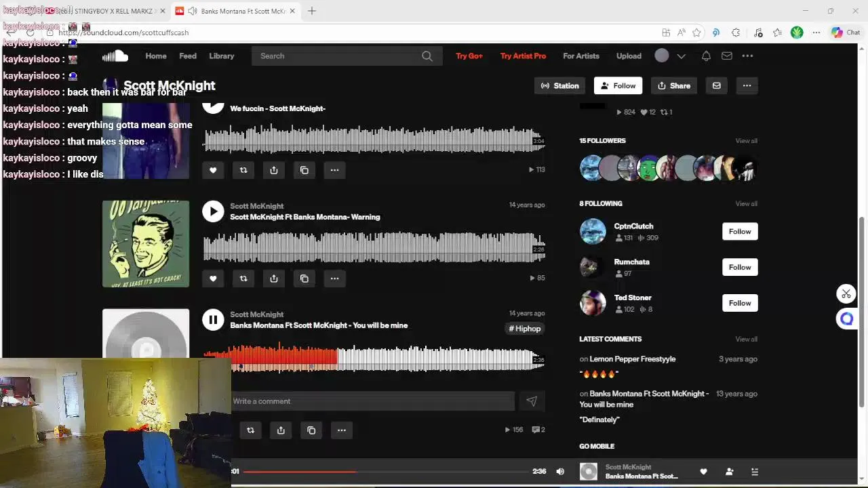This screenshot has height=488, width=868.
Task: Expand the profile avatar dropdown chevron
Action: tap(682, 56)
